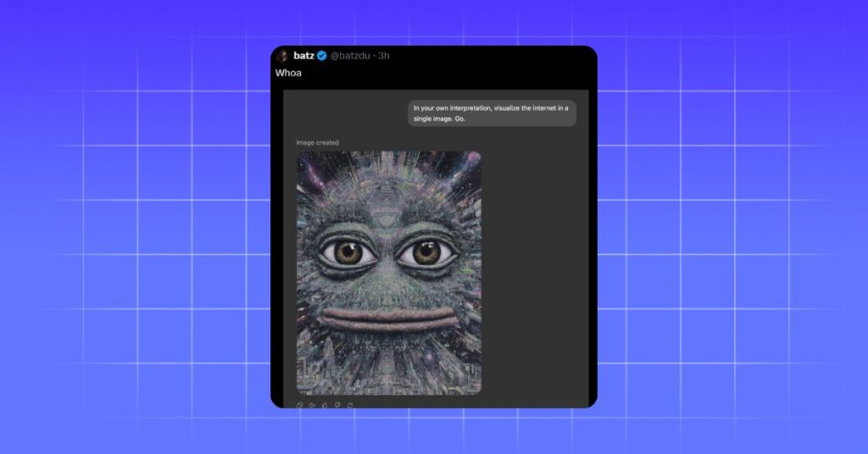Image resolution: width=868 pixels, height=454 pixels.
Task: Select the "Whoa" tweet text
Action: 288,73
